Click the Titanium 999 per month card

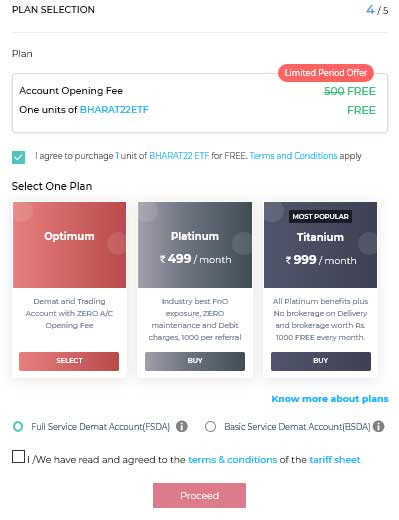pyautogui.click(x=321, y=245)
